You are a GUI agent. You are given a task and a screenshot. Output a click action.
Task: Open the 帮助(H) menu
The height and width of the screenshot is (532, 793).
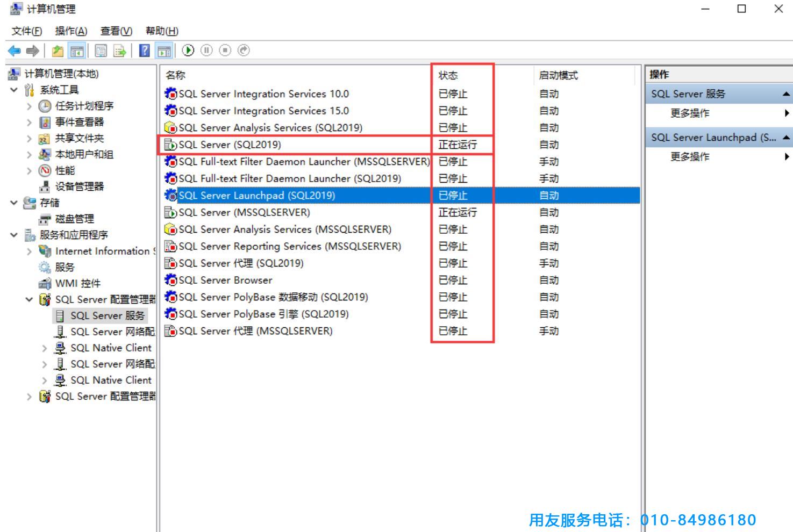pyautogui.click(x=162, y=31)
